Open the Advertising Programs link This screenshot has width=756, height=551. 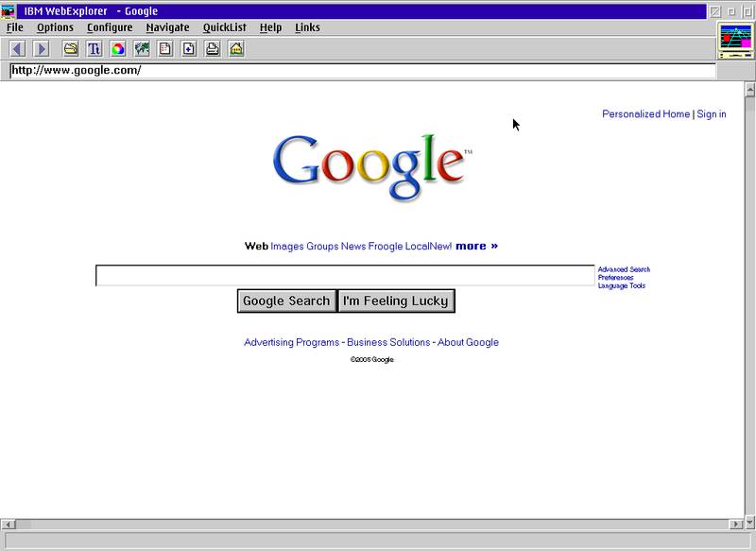coord(291,342)
